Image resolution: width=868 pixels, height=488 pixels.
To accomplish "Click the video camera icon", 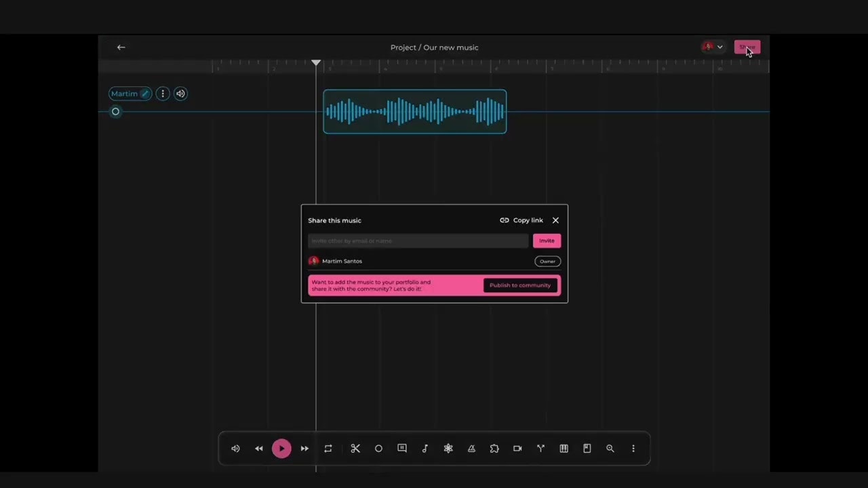I will point(517,449).
